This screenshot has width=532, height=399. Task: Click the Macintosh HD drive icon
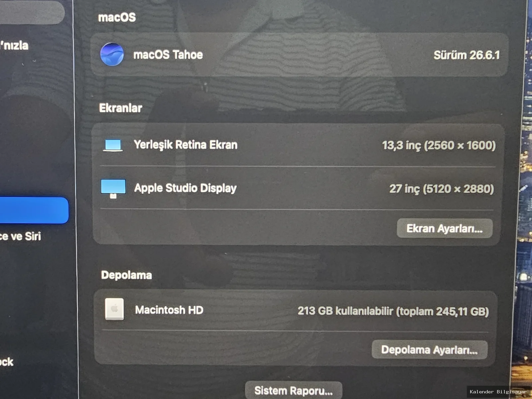114,309
